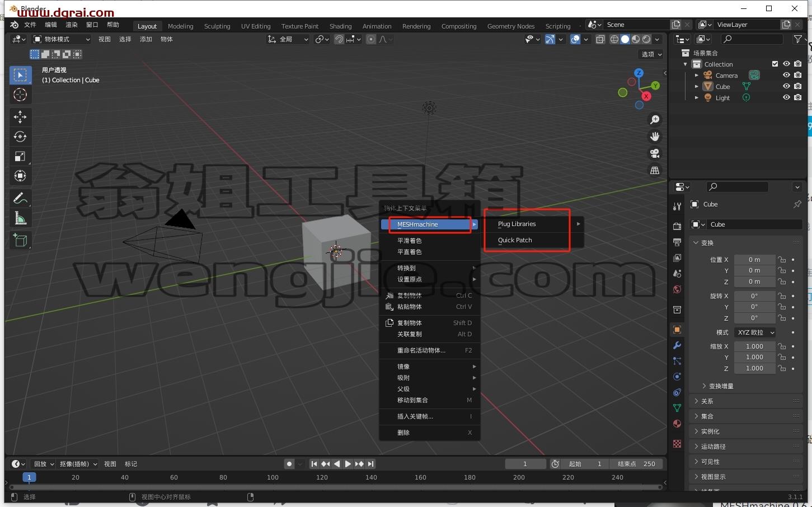Image resolution: width=812 pixels, height=507 pixels.
Task: Activate the Cursor tool
Action: [x=20, y=95]
